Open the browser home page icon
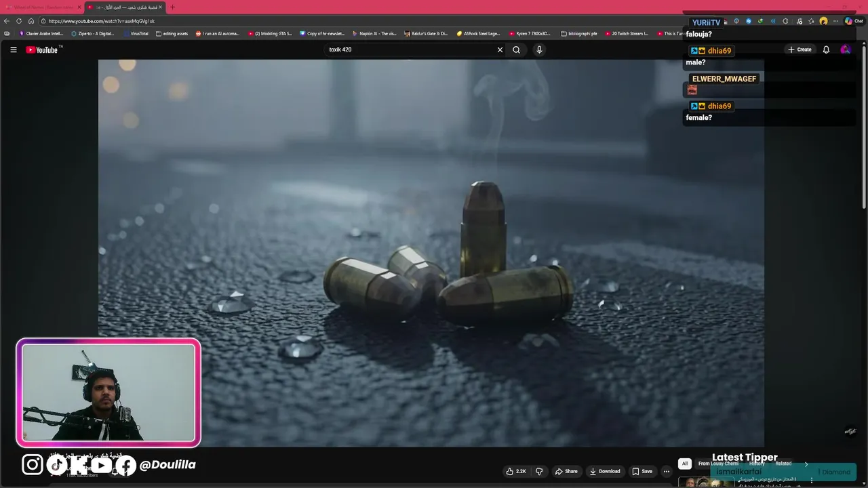Screen dimensions: 868x488 pos(31,21)
